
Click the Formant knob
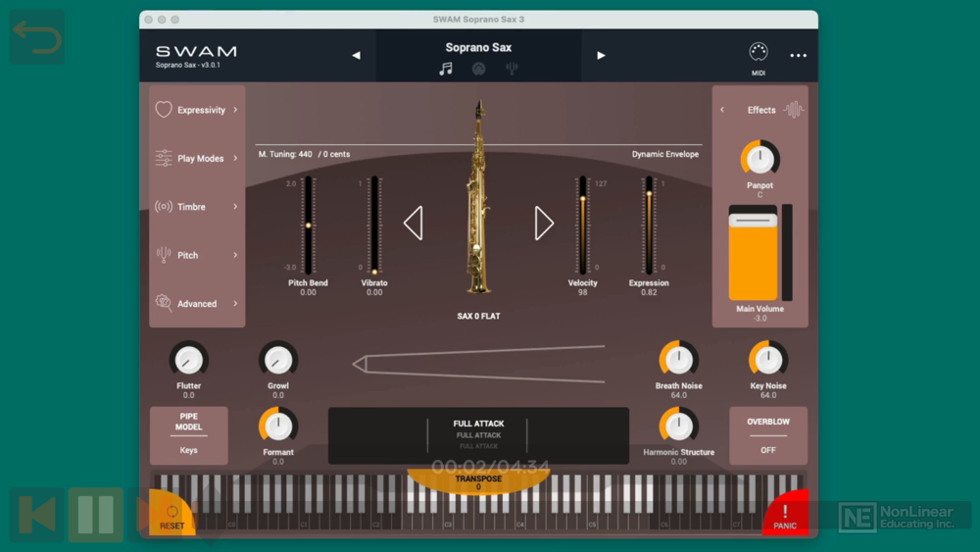tap(278, 427)
